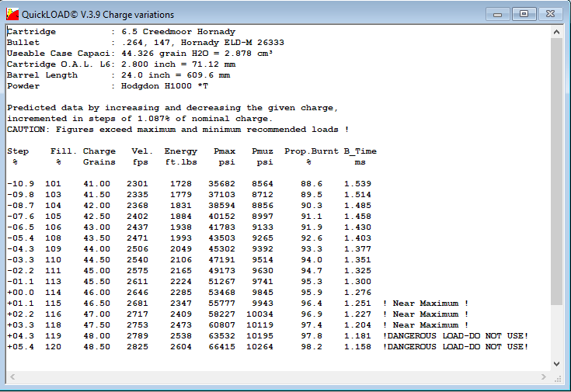Close the Charge variations window

pos(550,14)
